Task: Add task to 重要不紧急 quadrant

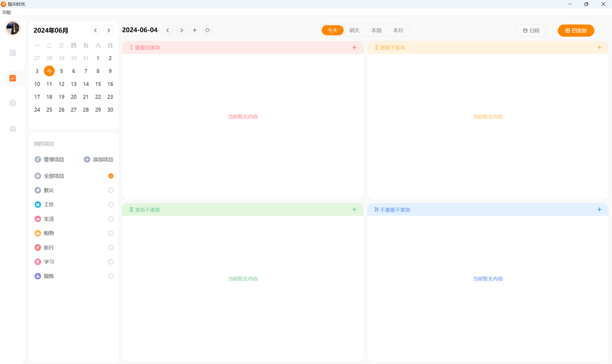Action: [x=599, y=48]
